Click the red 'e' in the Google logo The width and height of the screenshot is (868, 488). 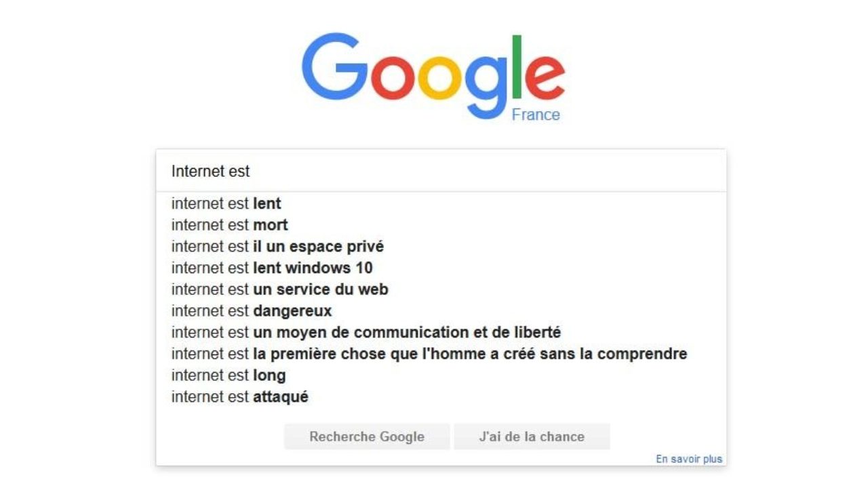[545, 79]
